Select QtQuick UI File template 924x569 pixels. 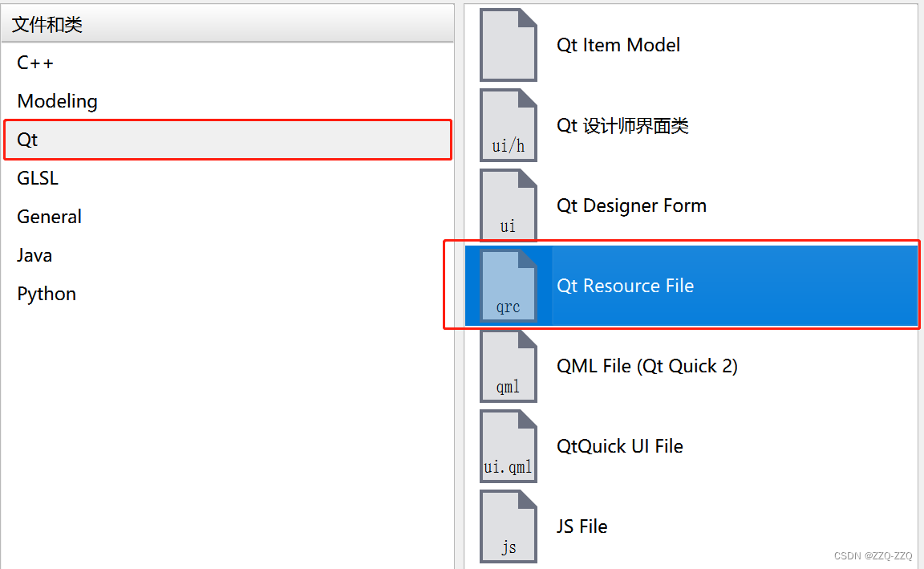(x=692, y=445)
